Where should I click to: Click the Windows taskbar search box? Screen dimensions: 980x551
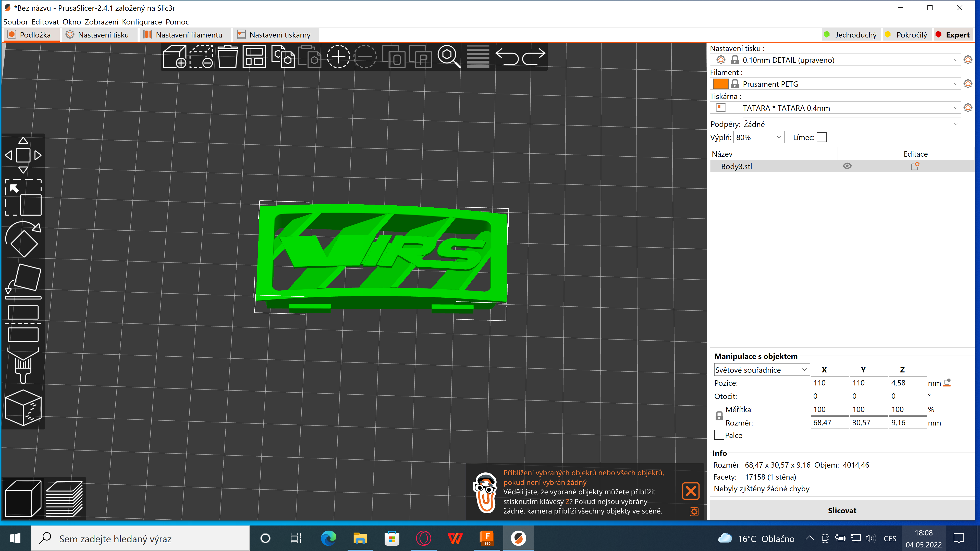coord(140,539)
